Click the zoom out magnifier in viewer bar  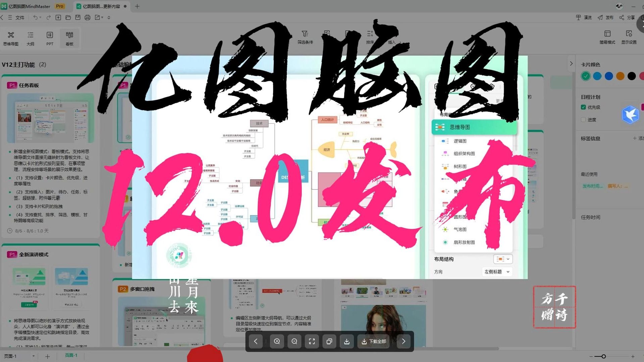click(x=294, y=341)
